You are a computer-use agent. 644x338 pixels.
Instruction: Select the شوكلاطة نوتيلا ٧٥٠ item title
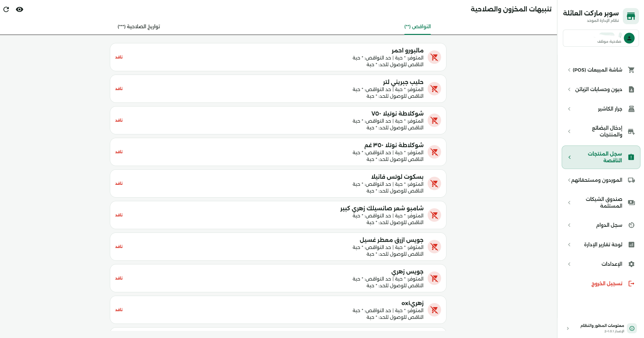(397, 114)
